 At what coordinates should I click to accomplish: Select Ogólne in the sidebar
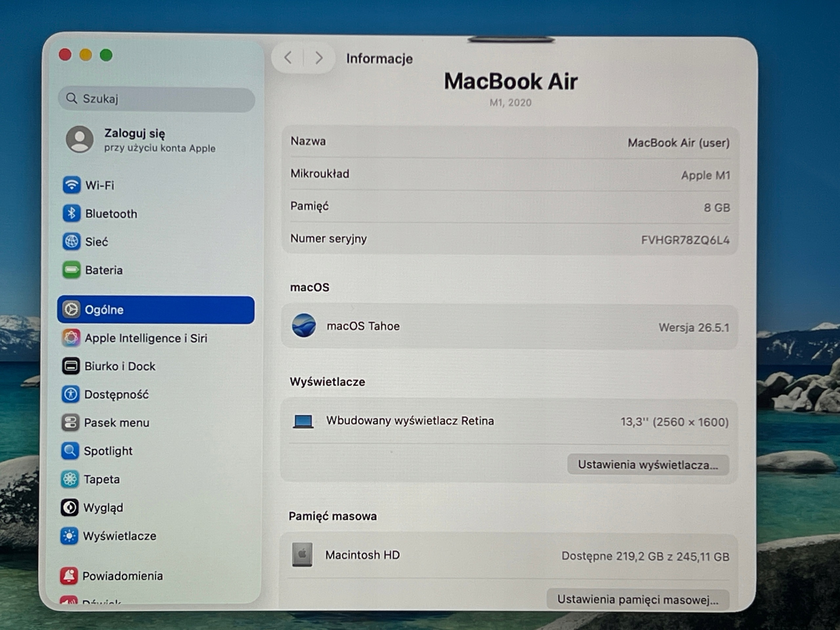point(156,310)
